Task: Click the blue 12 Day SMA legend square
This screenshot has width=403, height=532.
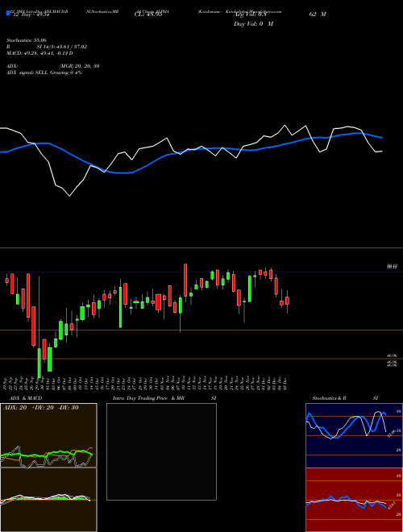Action: (8, 14)
